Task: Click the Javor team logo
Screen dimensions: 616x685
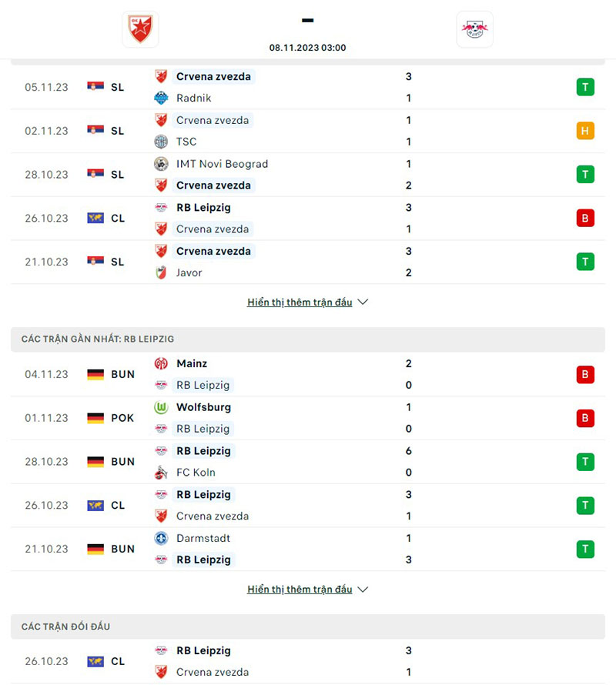Action: pos(161,272)
